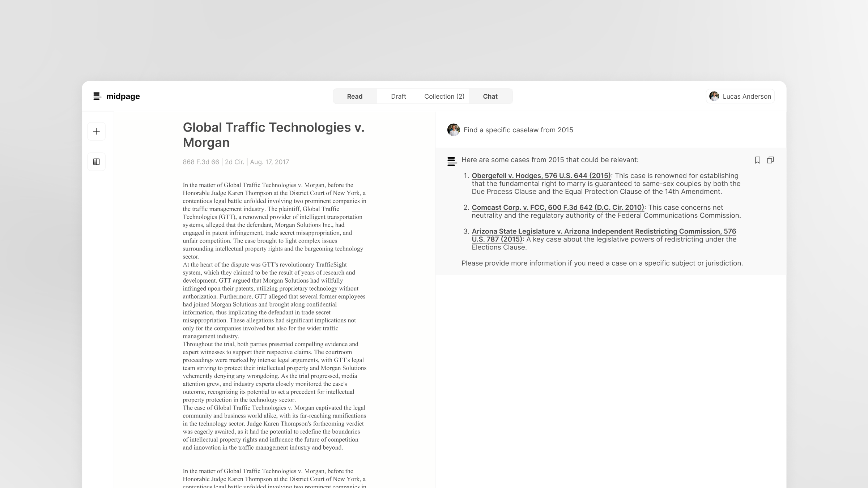Screen dimensions: 868x488
Task: Switch to the Draft tab
Action: click(x=398, y=96)
